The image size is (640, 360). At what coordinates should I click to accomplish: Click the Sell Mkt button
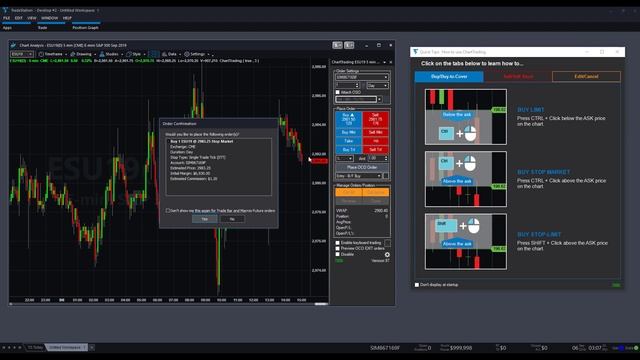pos(376,132)
